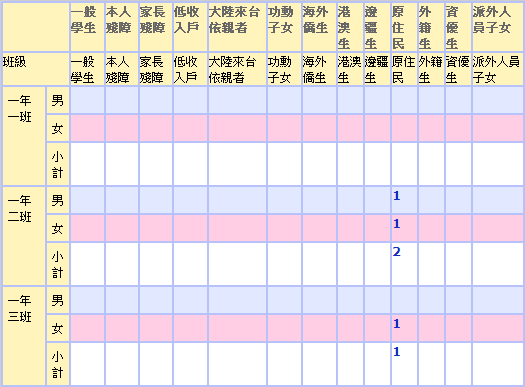Screen dimensions: 525x387
Task: Select the 一年三班 class row label
Action: tap(24, 336)
